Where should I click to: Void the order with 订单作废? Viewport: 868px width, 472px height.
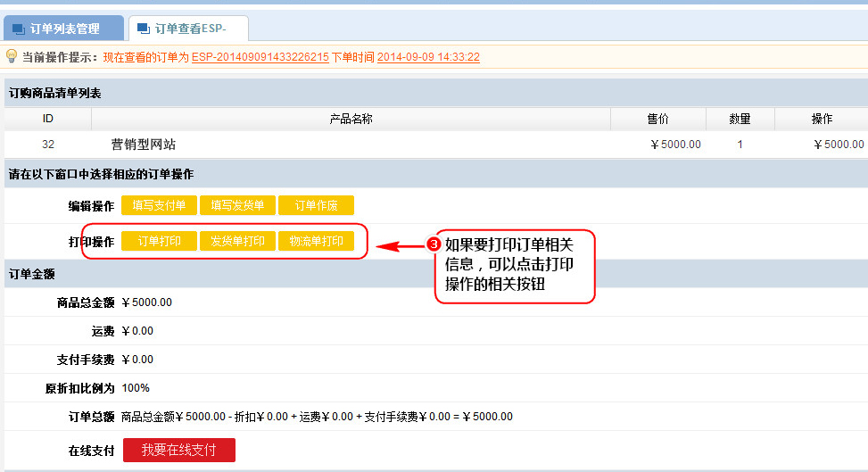pos(316,205)
